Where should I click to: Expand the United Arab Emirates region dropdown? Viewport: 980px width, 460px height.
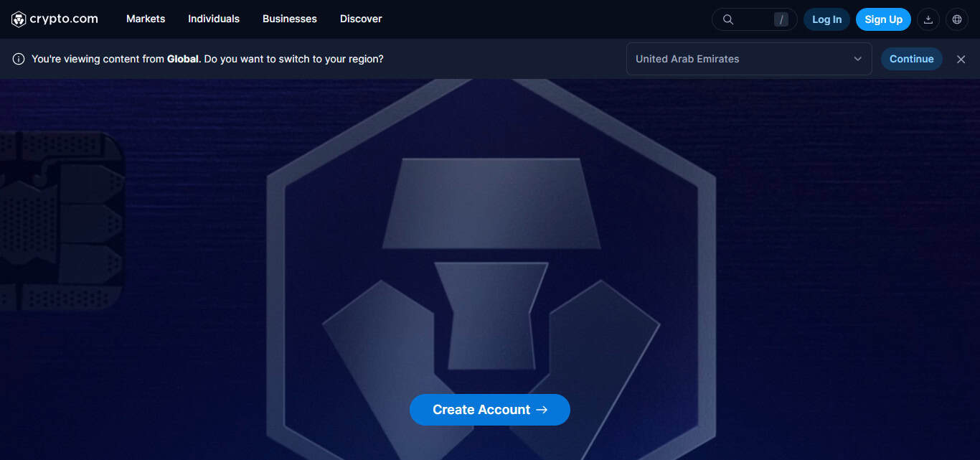click(749, 59)
